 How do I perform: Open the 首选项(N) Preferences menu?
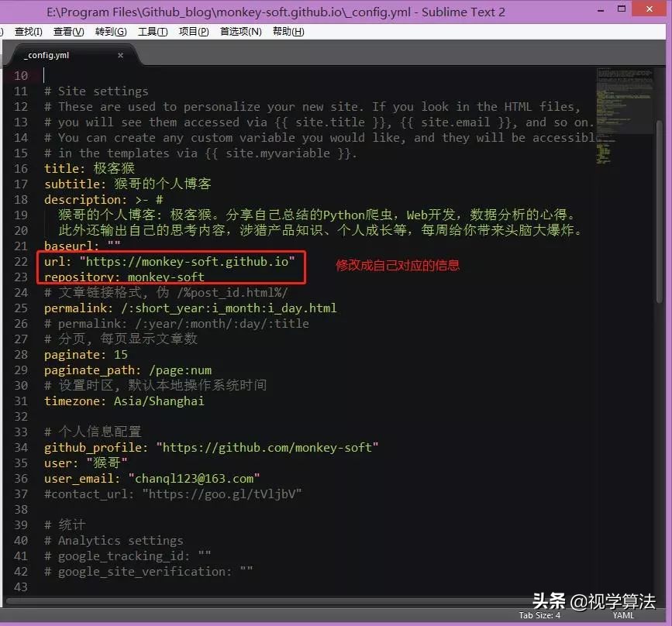(241, 31)
